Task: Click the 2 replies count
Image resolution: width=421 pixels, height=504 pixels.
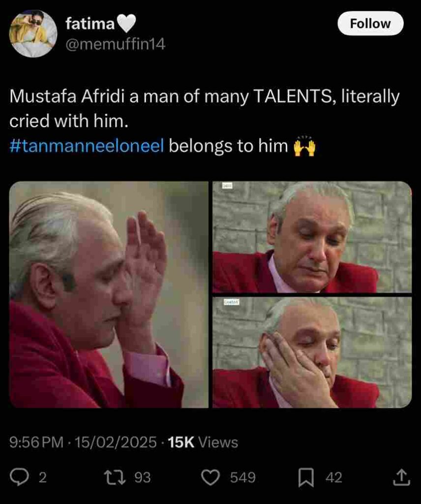Action: tap(43, 477)
